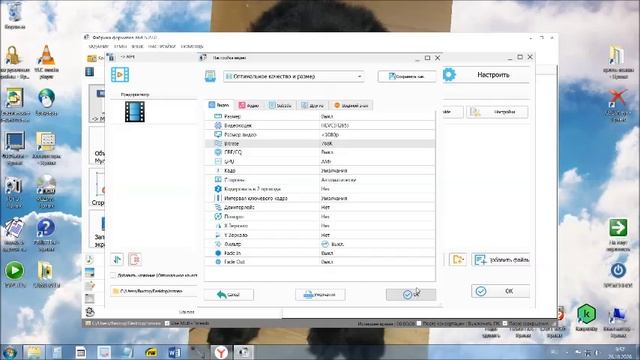Click the output folder path field in MP4 window
The width and height of the screenshot is (640, 360).
pyautogui.click(x=153, y=291)
